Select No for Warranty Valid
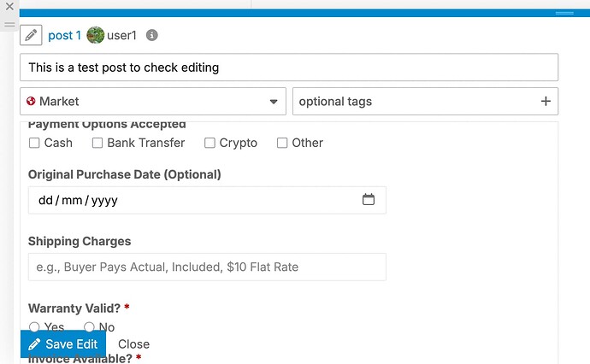This screenshot has height=364, width=590. [89, 327]
